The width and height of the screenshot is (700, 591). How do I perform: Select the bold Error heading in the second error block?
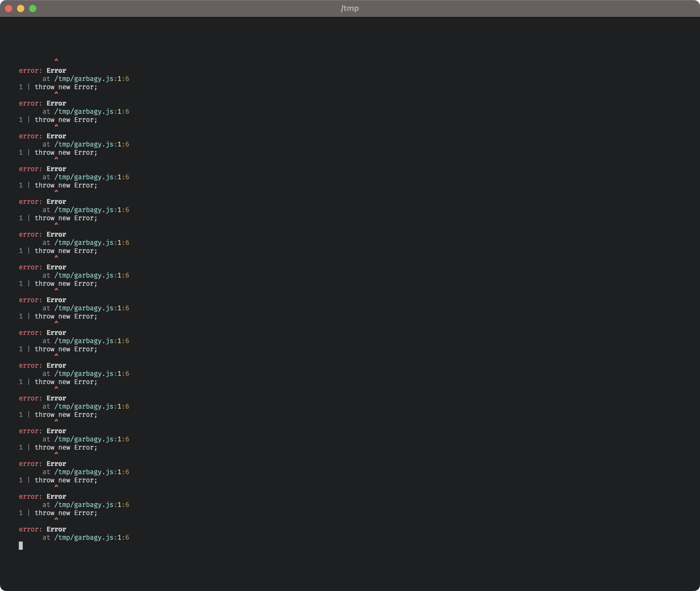click(56, 103)
